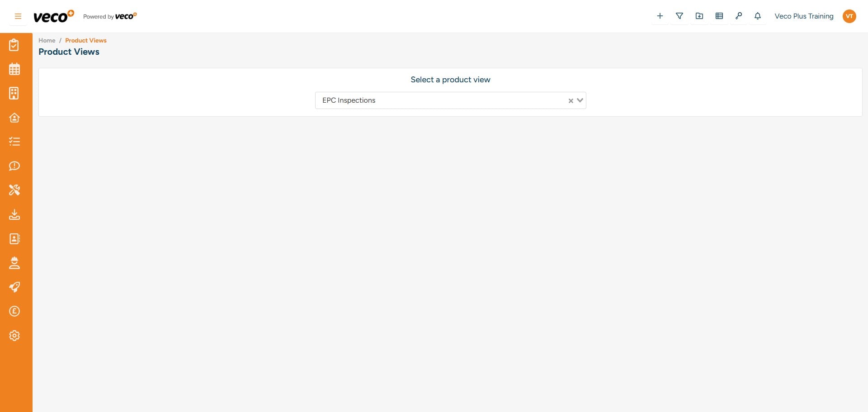Open the calendar icon in the sidebar
Viewport: 868px width, 412px height.
tap(14, 69)
